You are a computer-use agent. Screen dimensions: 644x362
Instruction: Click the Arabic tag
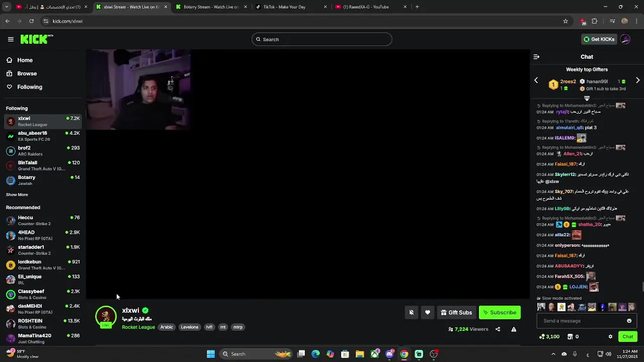(x=167, y=327)
